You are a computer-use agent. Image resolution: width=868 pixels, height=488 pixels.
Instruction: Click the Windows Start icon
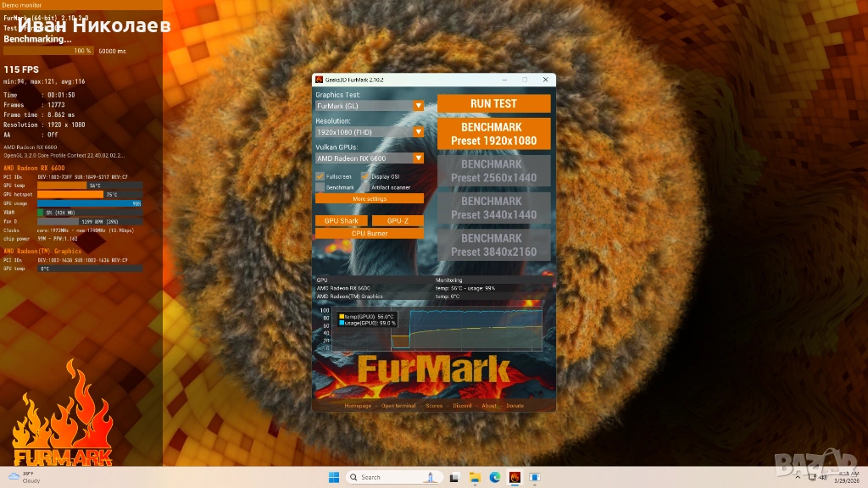[x=333, y=477]
